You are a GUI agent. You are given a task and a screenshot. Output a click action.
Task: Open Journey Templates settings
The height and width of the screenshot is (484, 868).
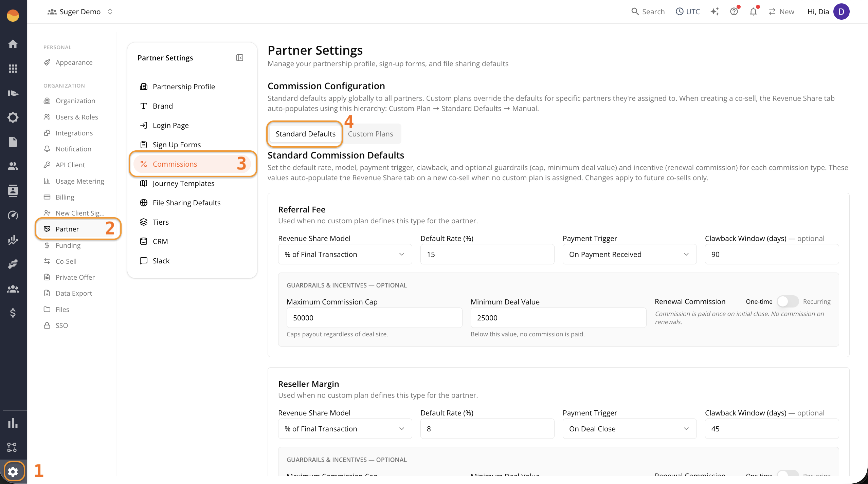coord(192,183)
